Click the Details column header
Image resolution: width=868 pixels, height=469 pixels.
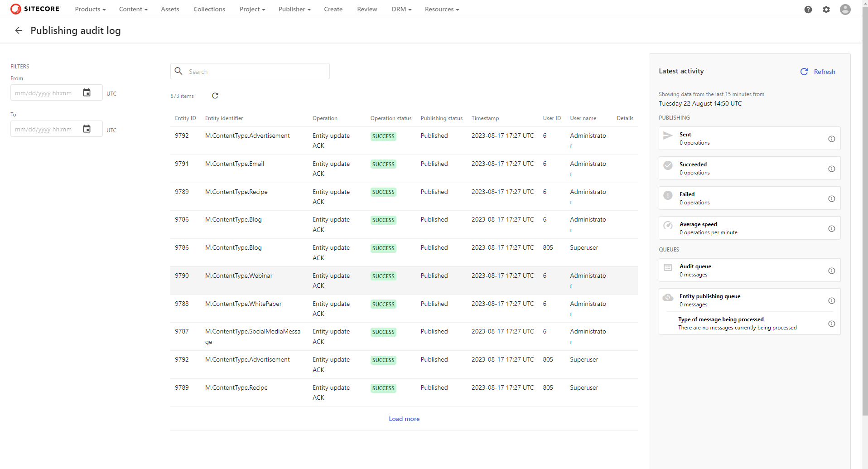(x=625, y=118)
